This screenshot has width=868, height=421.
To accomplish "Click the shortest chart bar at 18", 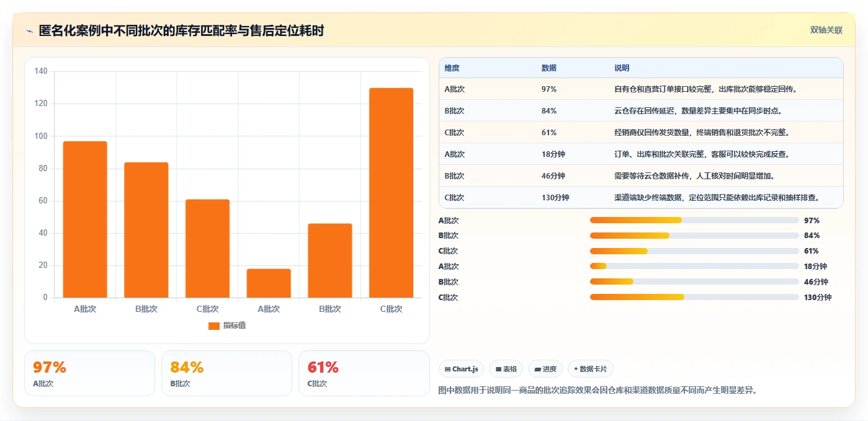I will pos(269,283).
